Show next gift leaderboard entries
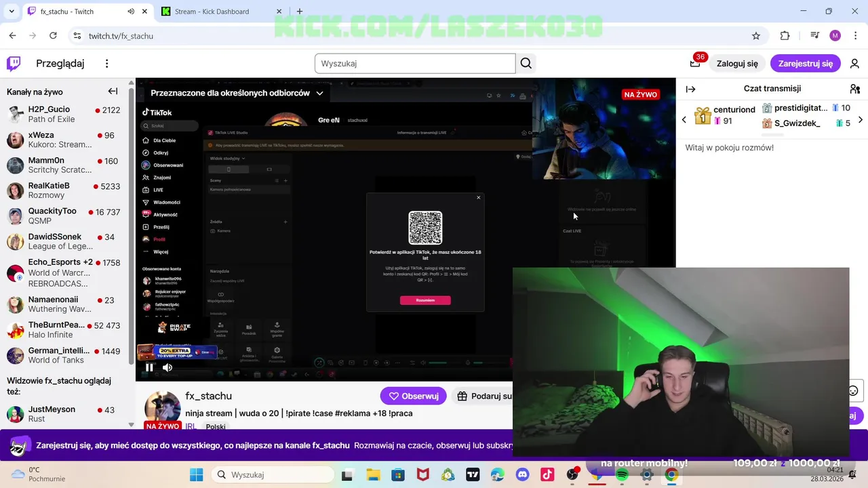This screenshot has height=488, width=868. [861, 120]
